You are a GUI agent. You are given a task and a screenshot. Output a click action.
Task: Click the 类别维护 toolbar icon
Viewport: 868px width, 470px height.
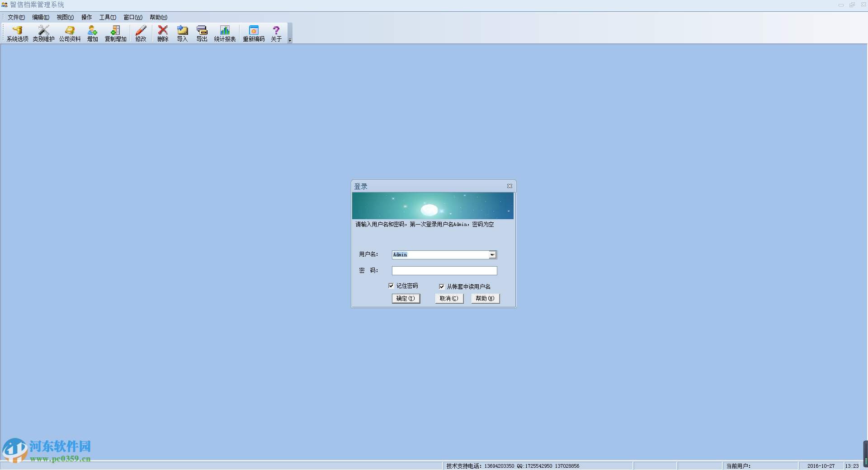(43, 33)
